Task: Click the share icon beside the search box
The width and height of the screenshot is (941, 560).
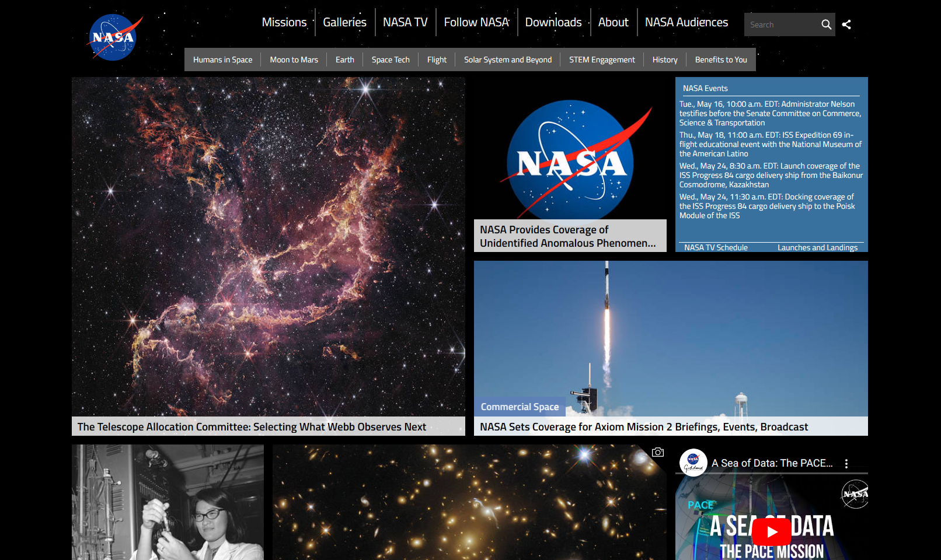Action: point(847,24)
